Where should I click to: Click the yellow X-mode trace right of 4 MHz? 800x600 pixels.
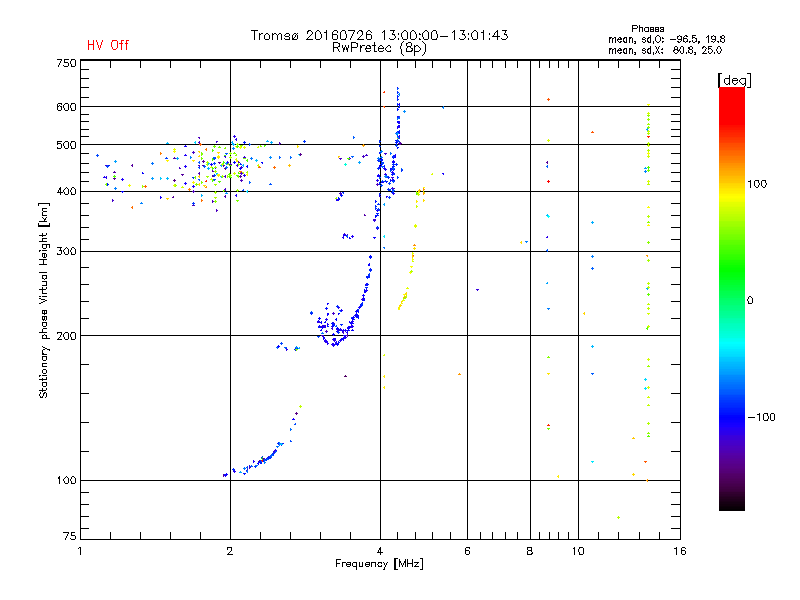pos(411,250)
